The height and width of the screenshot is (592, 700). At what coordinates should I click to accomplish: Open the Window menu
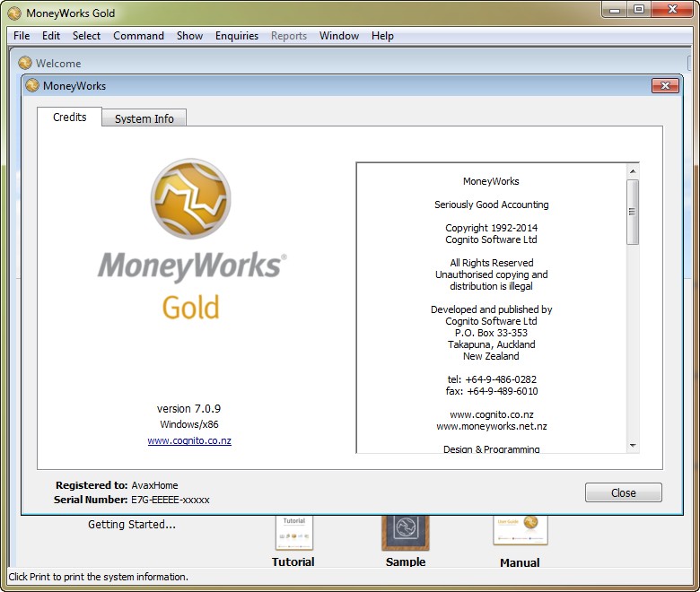[339, 36]
